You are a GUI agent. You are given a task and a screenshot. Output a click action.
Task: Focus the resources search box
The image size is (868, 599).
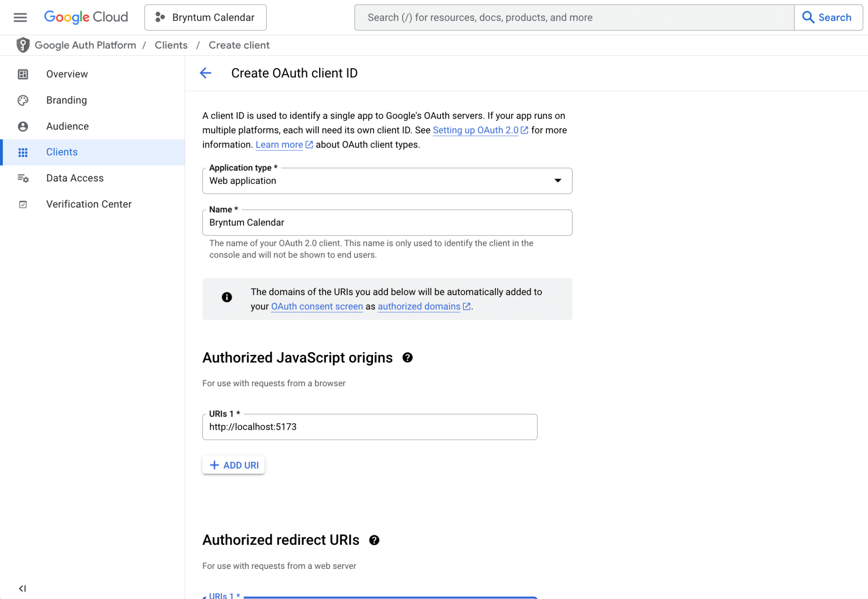(574, 17)
